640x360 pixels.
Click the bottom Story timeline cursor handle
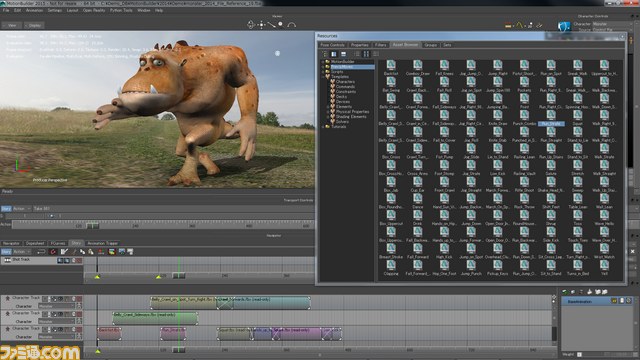pyautogui.click(x=179, y=350)
